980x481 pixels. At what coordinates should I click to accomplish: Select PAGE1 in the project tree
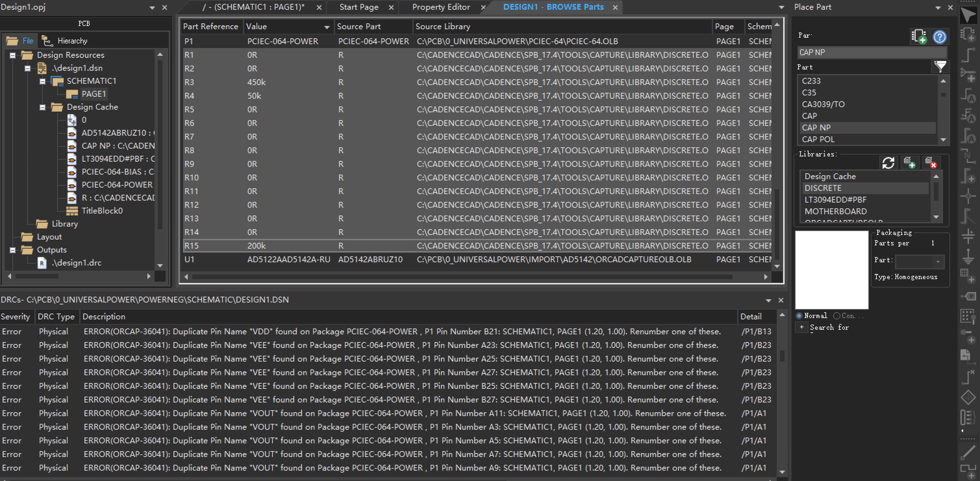pyautogui.click(x=94, y=94)
